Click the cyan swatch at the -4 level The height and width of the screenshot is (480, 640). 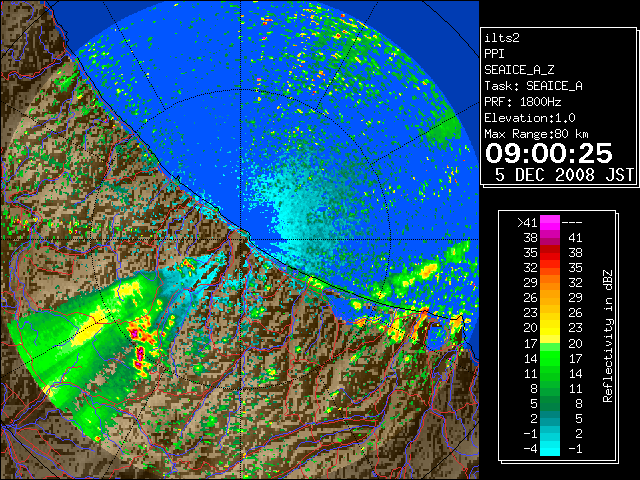tap(550, 449)
